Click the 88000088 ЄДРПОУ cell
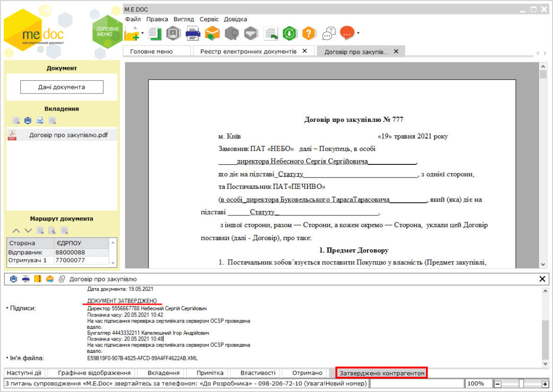The height and width of the screenshot is (392, 553). pyautogui.click(x=81, y=252)
